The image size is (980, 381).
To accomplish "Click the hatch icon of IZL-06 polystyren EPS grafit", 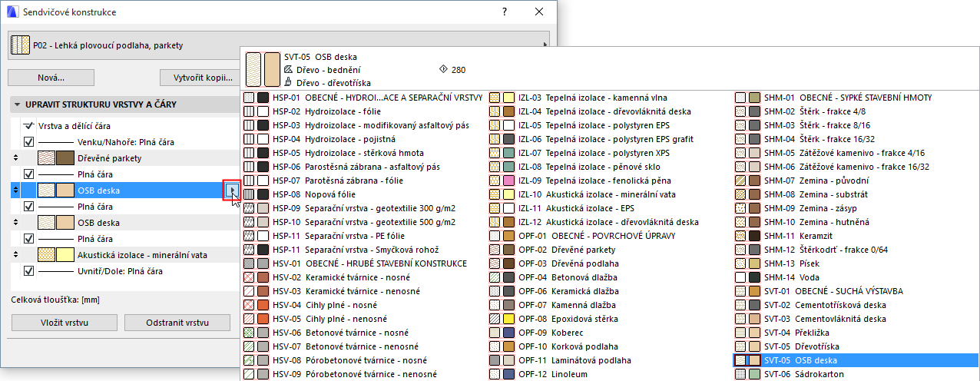I will [495, 139].
